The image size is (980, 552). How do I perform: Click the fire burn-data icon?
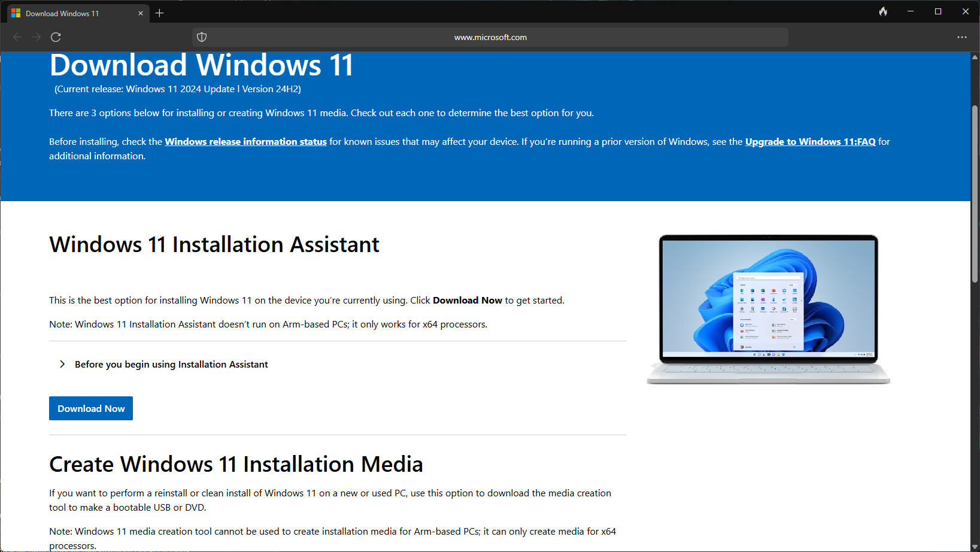pyautogui.click(x=883, y=11)
